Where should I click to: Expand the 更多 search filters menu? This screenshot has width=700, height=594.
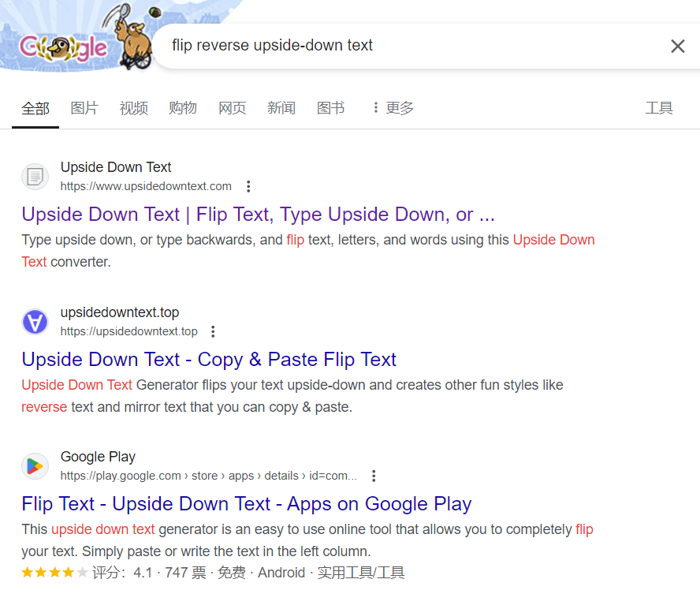392,108
